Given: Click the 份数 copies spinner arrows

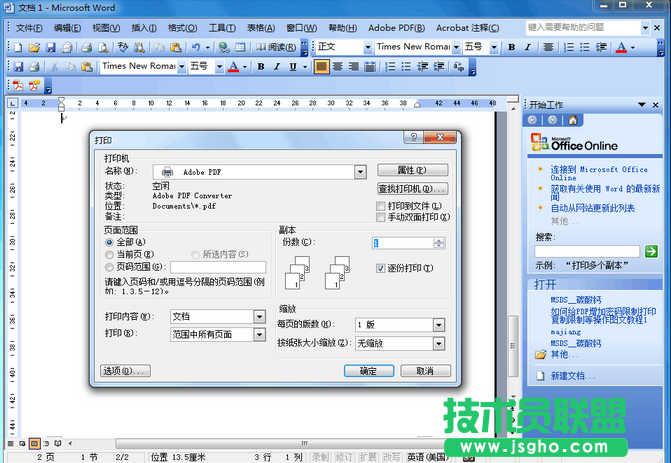Looking at the screenshot, I should 439,243.
